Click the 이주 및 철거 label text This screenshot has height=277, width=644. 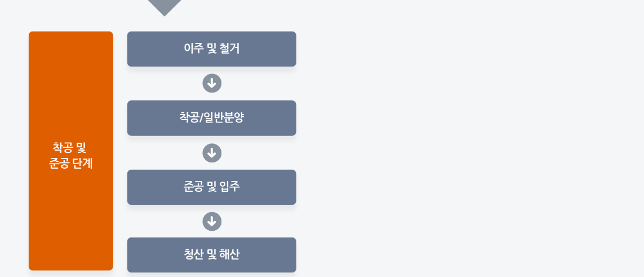tap(211, 49)
